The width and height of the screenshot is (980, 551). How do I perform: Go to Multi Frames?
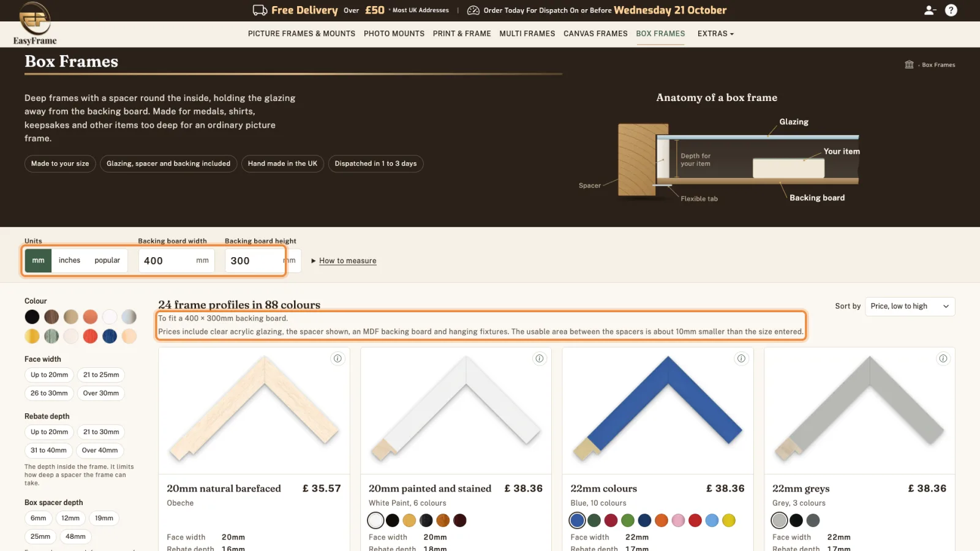click(x=527, y=34)
